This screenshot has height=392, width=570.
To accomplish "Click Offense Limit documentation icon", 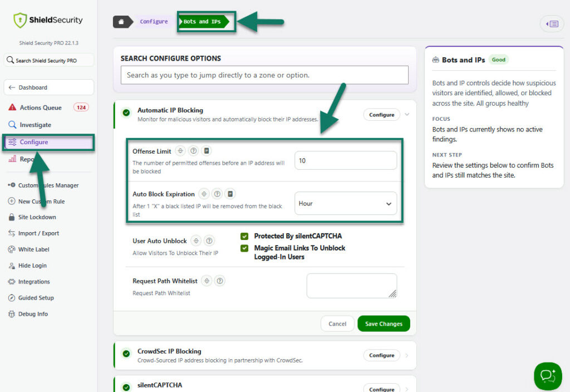I will [x=207, y=150].
